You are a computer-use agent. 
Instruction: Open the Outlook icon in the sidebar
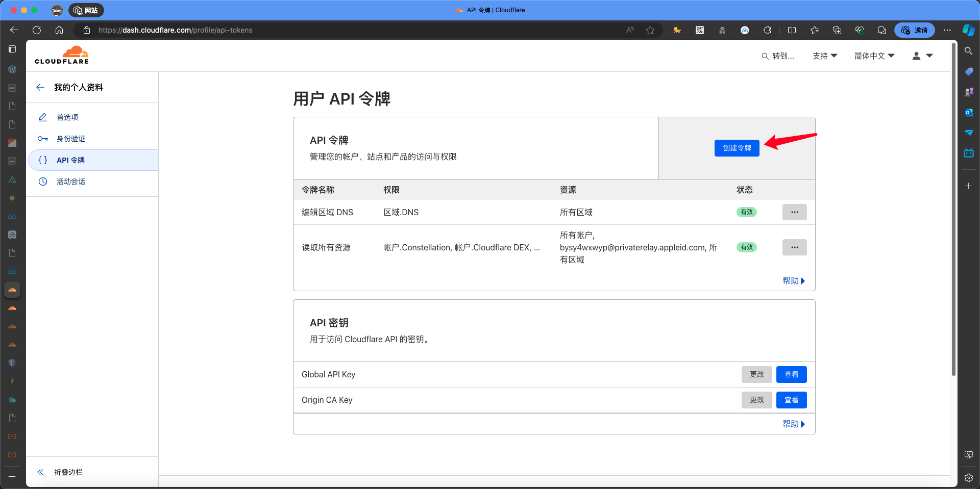click(x=968, y=112)
